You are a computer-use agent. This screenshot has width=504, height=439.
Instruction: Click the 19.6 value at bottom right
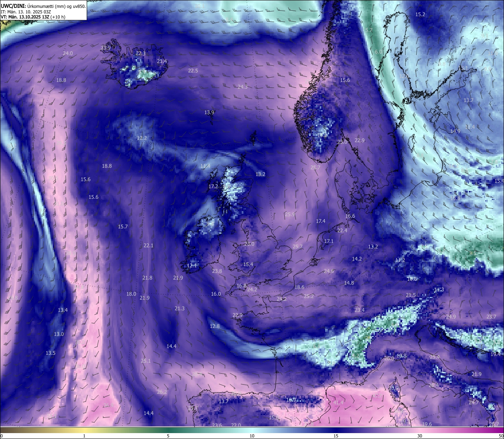click(x=427, y=424)
